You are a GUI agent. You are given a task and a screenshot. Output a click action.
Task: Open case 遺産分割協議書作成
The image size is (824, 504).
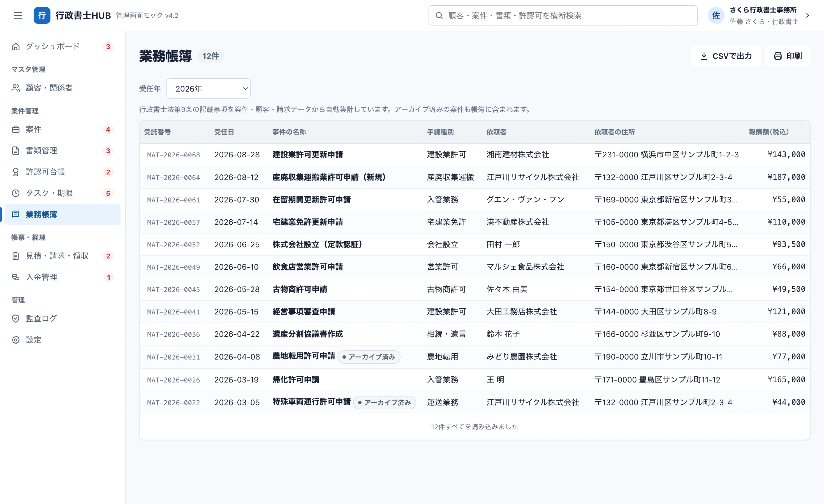pos(307,334)
